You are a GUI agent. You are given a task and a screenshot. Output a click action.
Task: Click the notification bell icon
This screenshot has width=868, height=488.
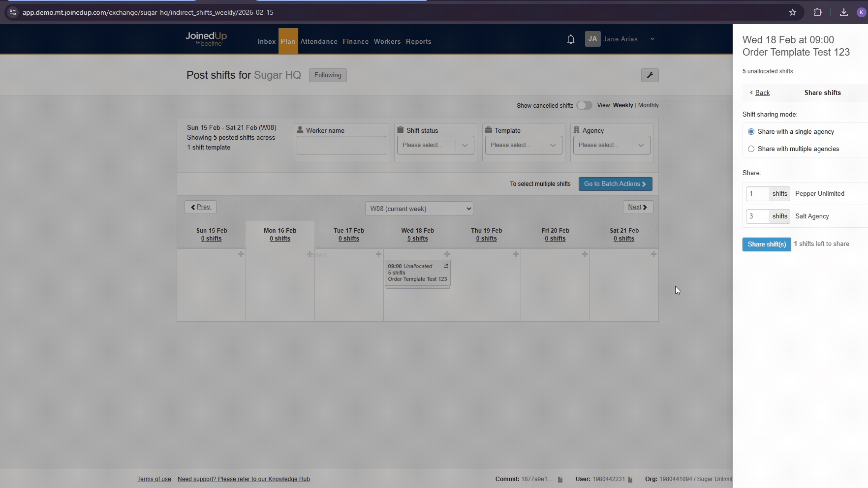point(570,39)
